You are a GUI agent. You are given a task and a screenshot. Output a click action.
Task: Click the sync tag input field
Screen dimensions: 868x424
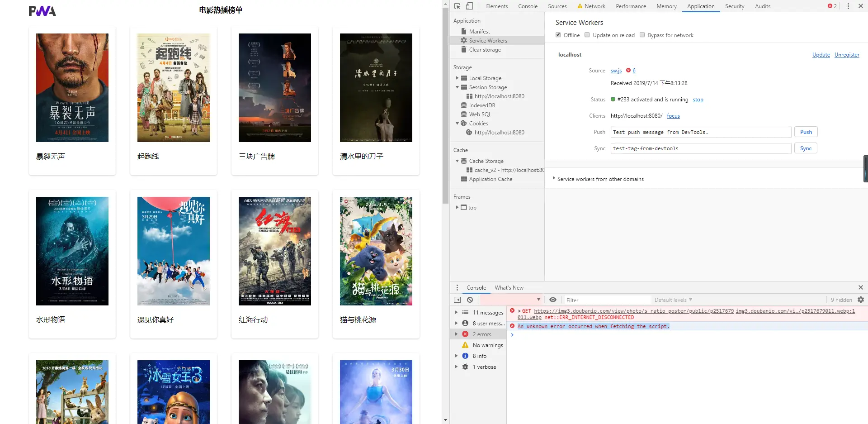point(701,148)
